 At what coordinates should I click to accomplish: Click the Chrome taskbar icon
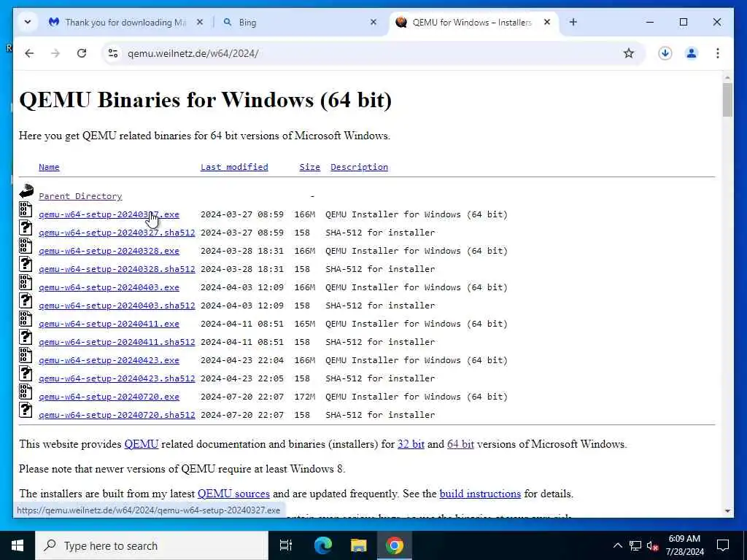(395, 545)
